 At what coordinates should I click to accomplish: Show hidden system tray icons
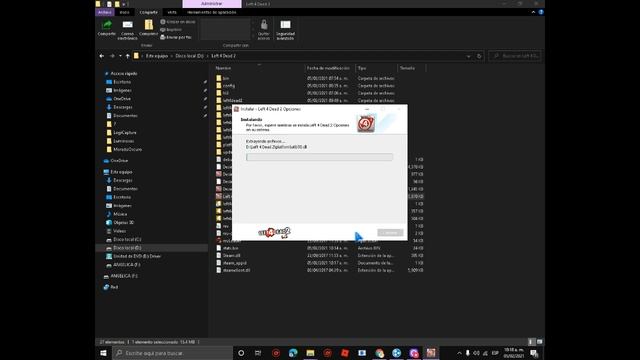pyautogui.click(x=459, y=353)
